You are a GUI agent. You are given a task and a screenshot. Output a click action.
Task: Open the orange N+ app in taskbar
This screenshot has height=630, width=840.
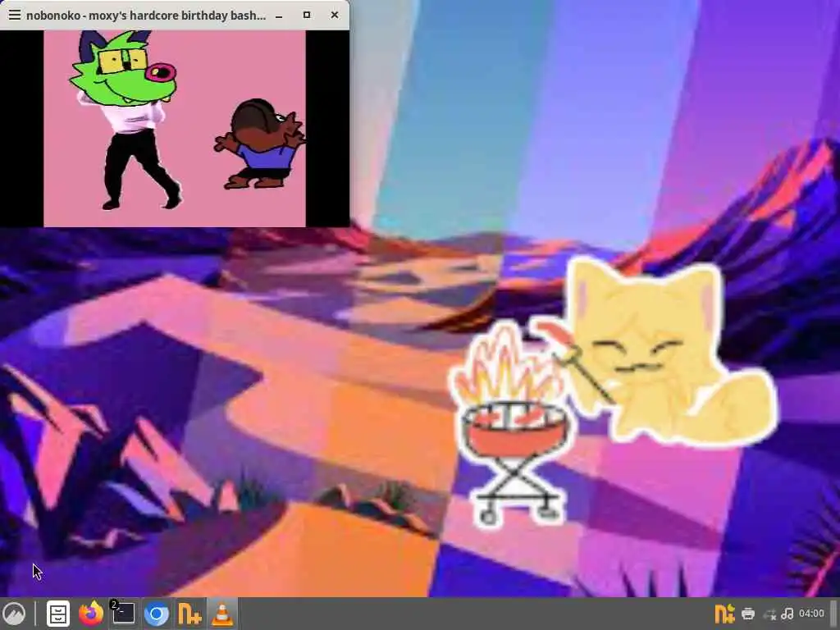189,614
